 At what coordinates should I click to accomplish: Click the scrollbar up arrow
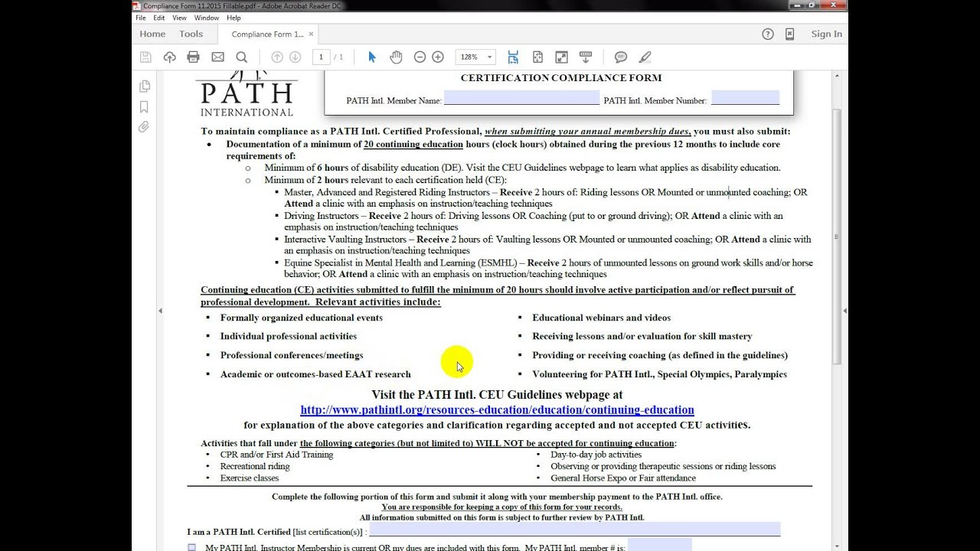click(x=837, y=76)
